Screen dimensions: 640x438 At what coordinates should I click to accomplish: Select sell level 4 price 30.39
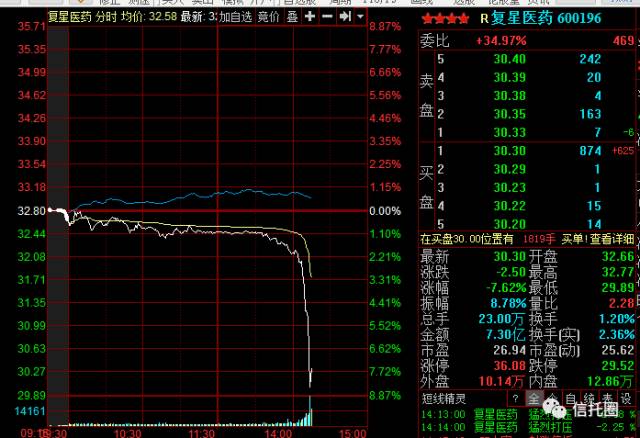pos(509,78)
